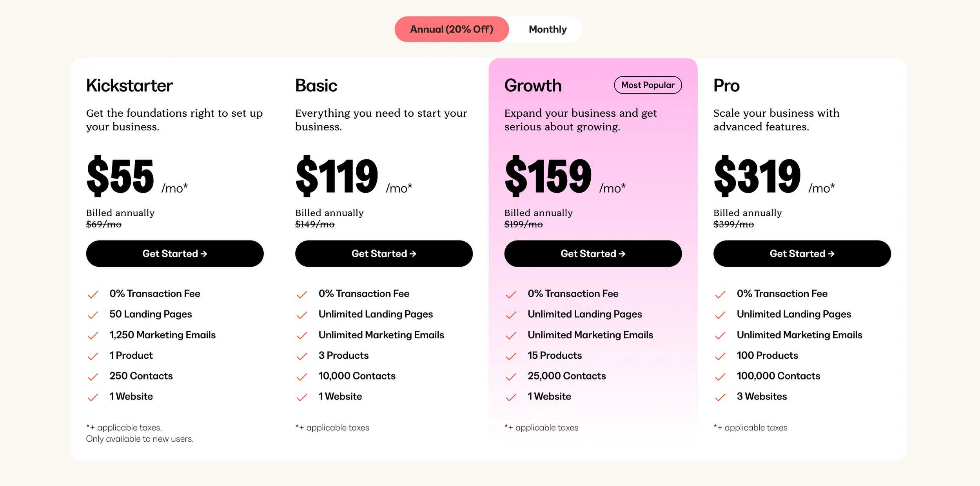Click checkmark beside 3 Products
Image resolution: width=980 pixels, height=486 pixels.
(x=302, y=356)
